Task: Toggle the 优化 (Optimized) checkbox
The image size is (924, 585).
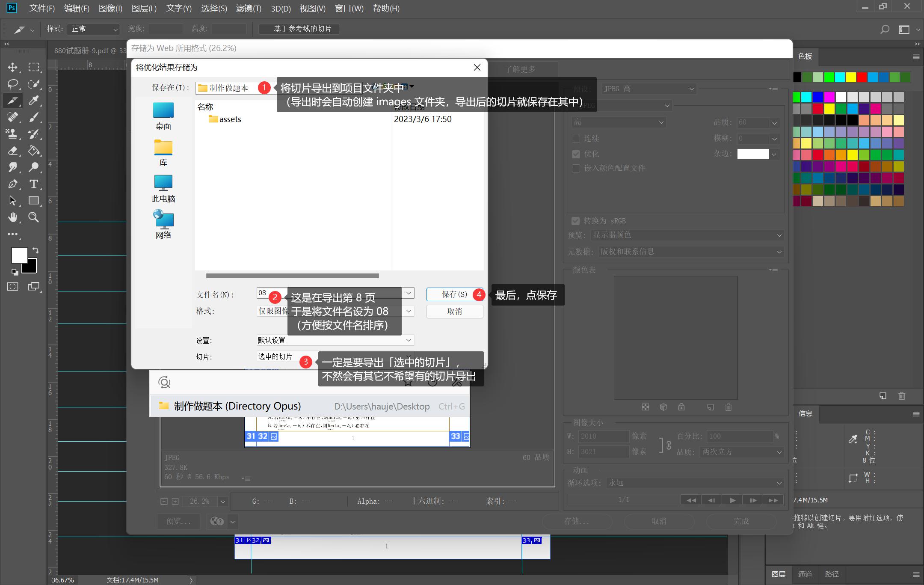Action: [576, 154]
